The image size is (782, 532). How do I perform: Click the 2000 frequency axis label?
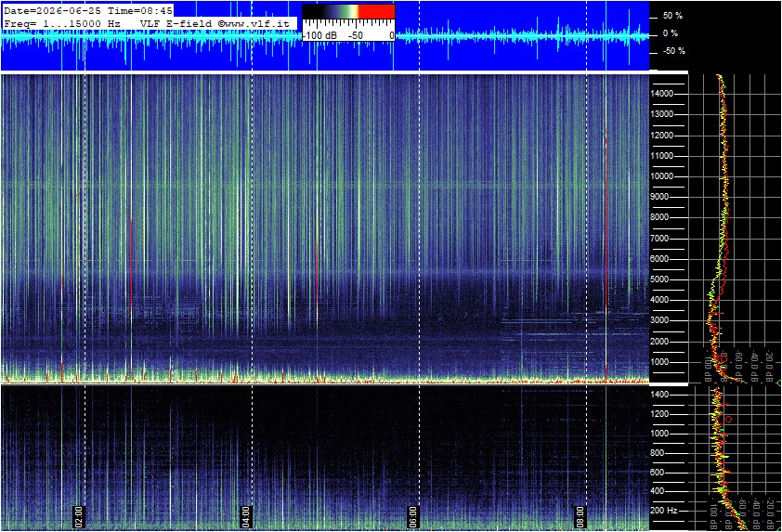(x=659, y=342)
